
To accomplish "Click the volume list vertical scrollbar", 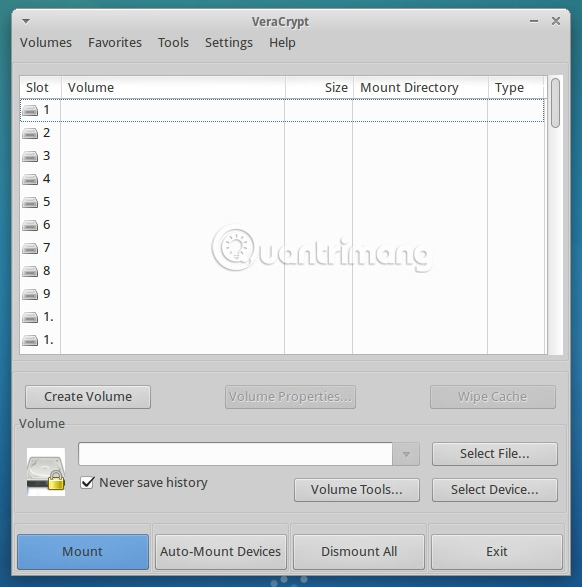I will pos(556,103).
